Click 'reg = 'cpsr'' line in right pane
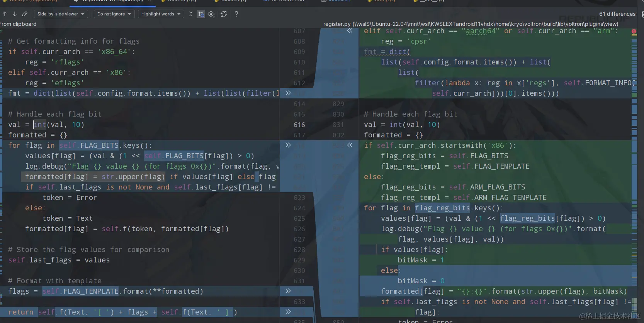644x323 pixels. click(406, 41)
